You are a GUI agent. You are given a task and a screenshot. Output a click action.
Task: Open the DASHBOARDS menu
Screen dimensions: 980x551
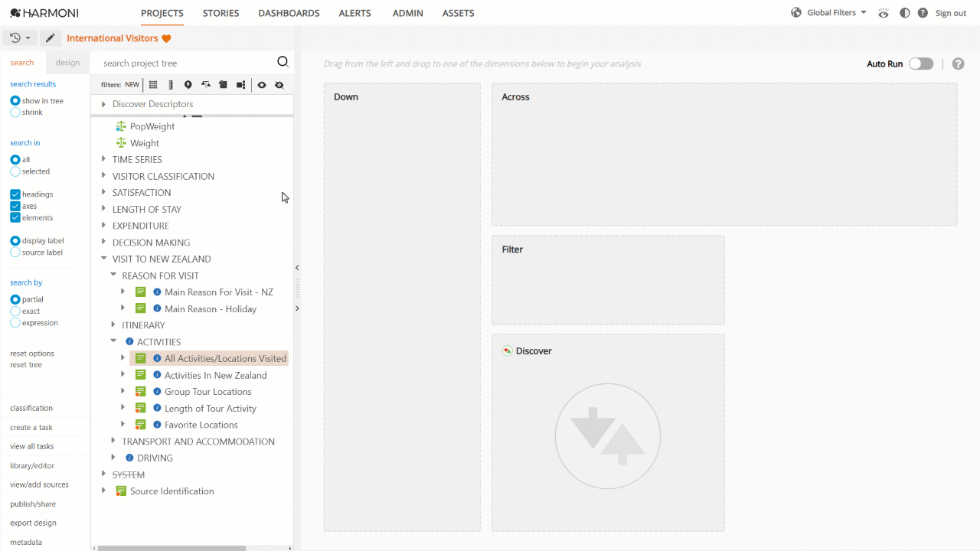click(x=289, y=13)
